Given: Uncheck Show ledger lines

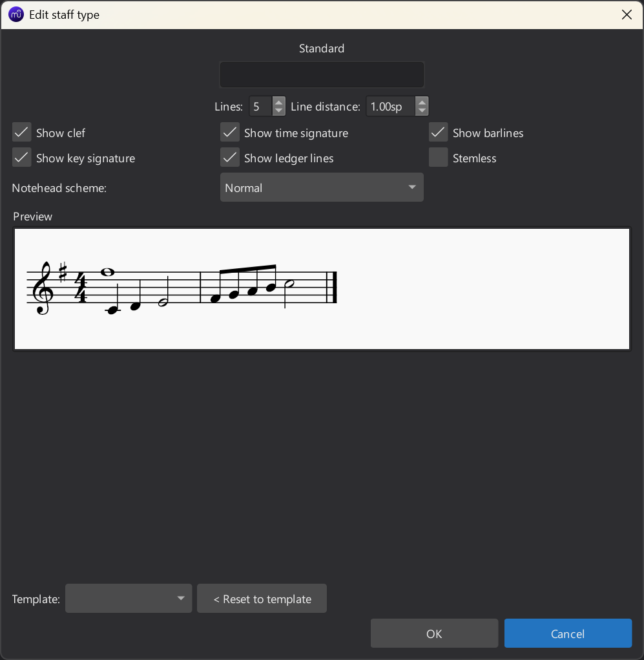Looking at the screenshot, I should [230, 158].
